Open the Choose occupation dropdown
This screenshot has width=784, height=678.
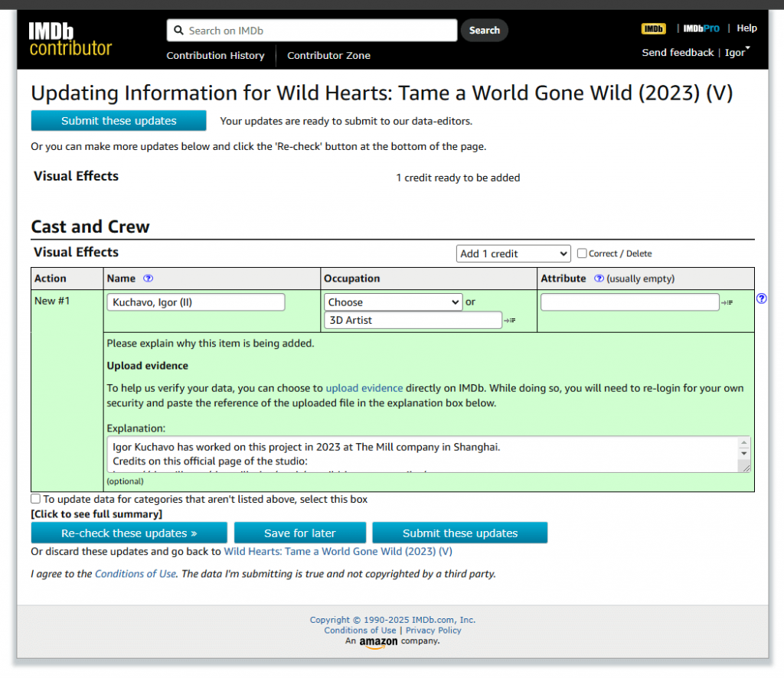click(393, 302)
